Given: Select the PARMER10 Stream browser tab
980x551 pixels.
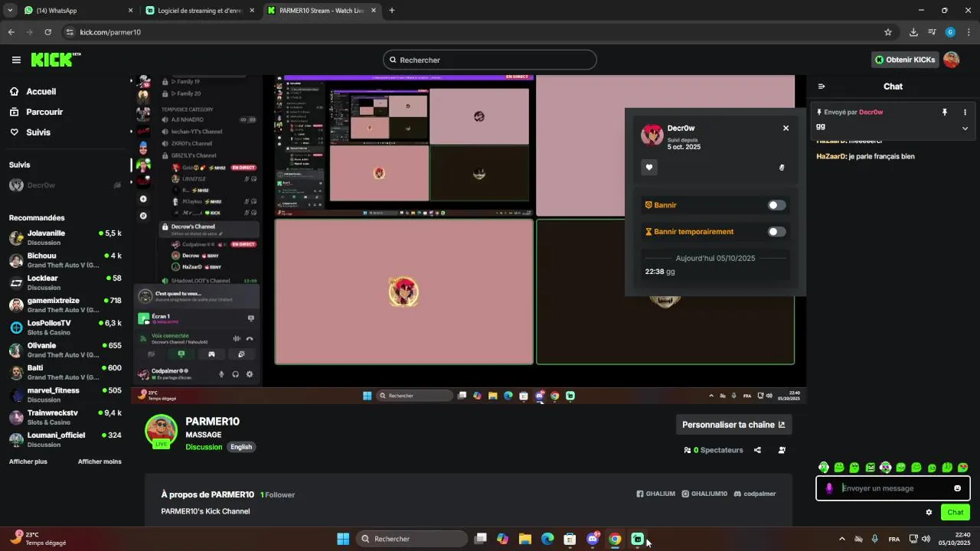Looking at the screenshot, I should point(323,11).
